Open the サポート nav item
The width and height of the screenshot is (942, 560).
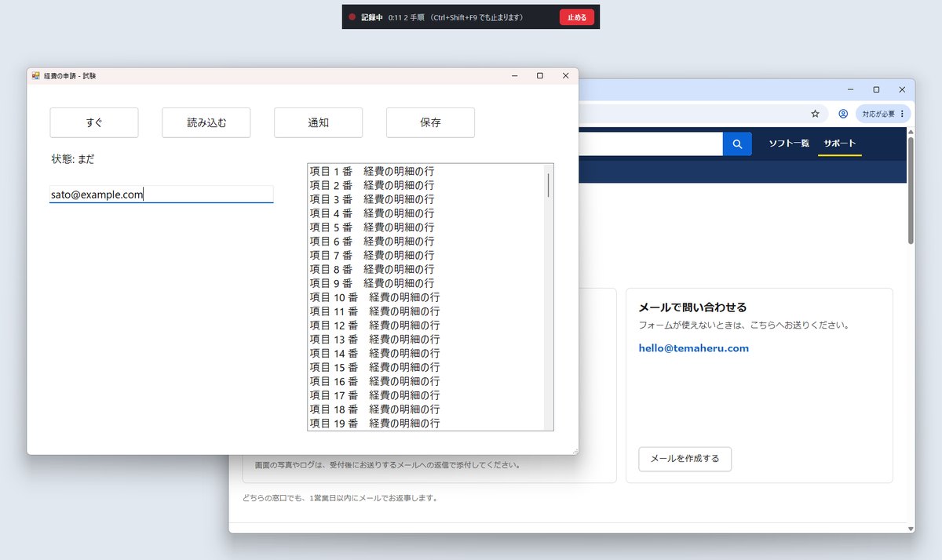[x=839, y=144]
